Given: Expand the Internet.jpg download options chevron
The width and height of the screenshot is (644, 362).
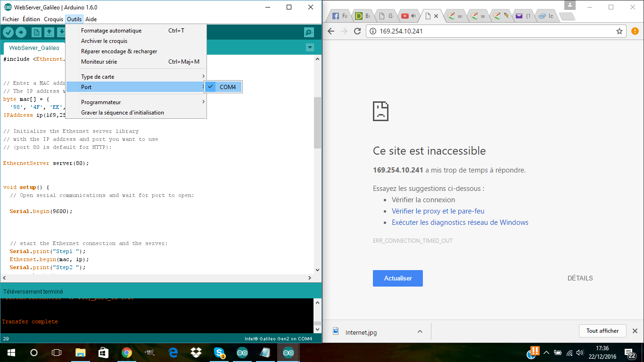Looking at the screenshot, I should [420, 332].
